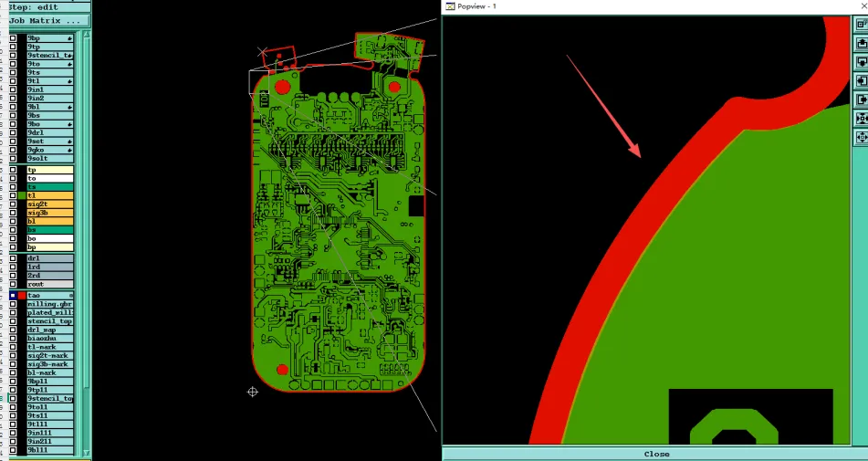Select layer name 9bl11

tap(50, 450)
